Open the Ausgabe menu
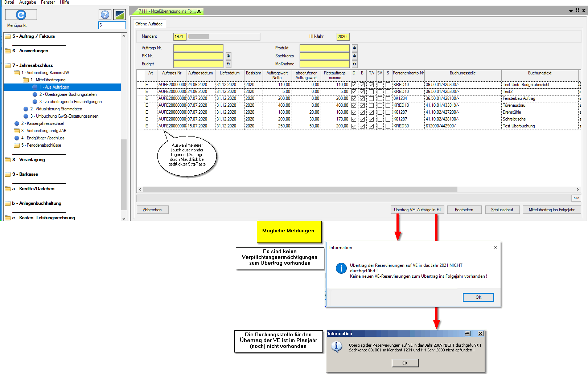The image size is (588, 375). pyautogui.click(x=28, y=3)
